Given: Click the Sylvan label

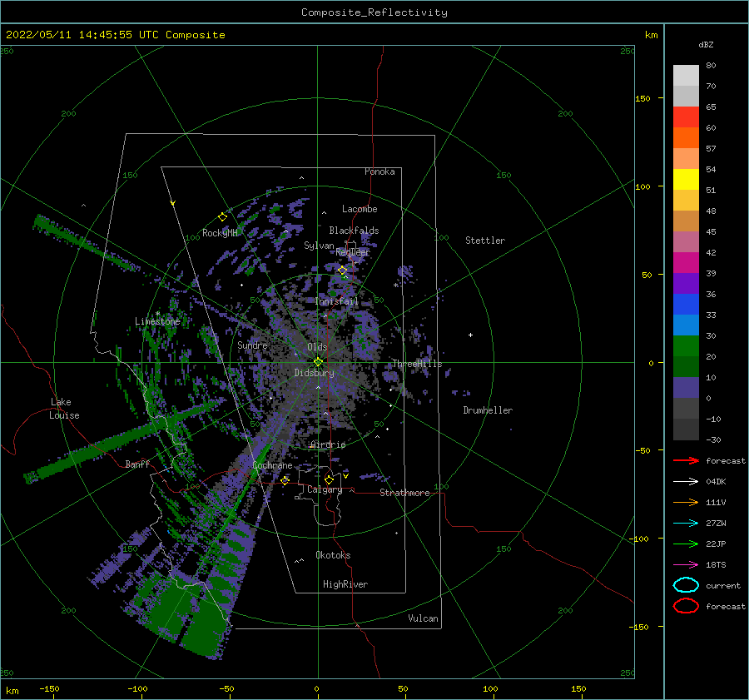Looking at the screenshot, I should tap(319, 246).
